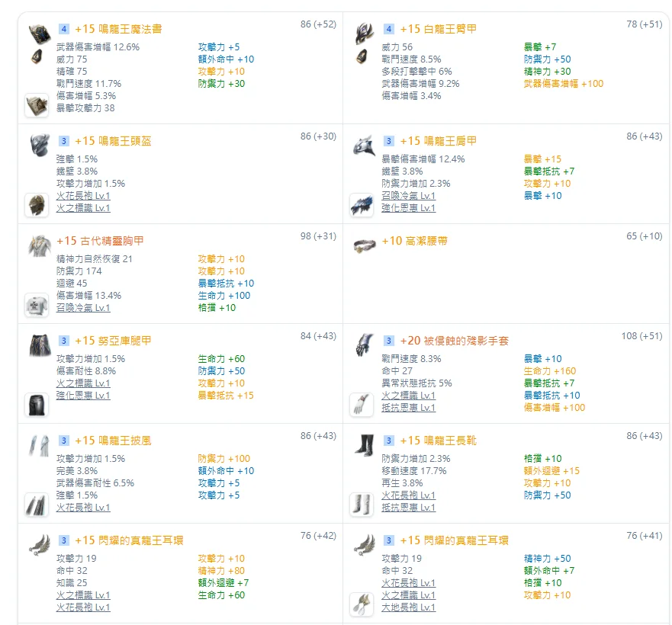Select the 鳴龍王披風 cloak icon
672x625 pixels.
point(37,445)
